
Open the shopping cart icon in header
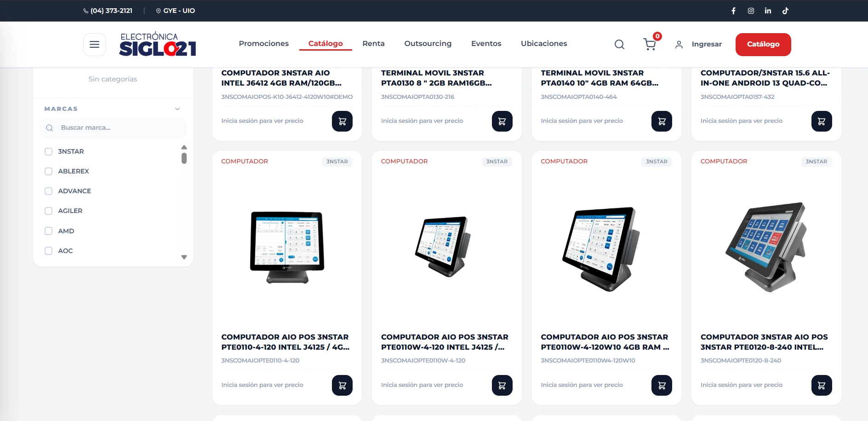(x=650, y=44)
